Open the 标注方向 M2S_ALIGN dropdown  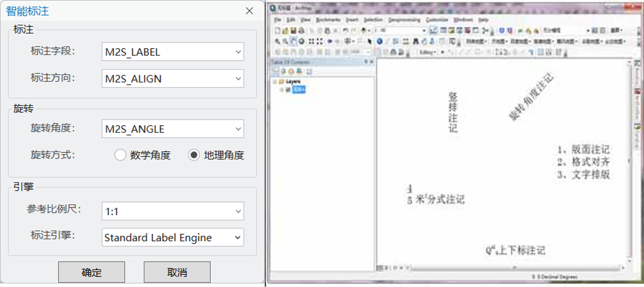tap(173, 79)
